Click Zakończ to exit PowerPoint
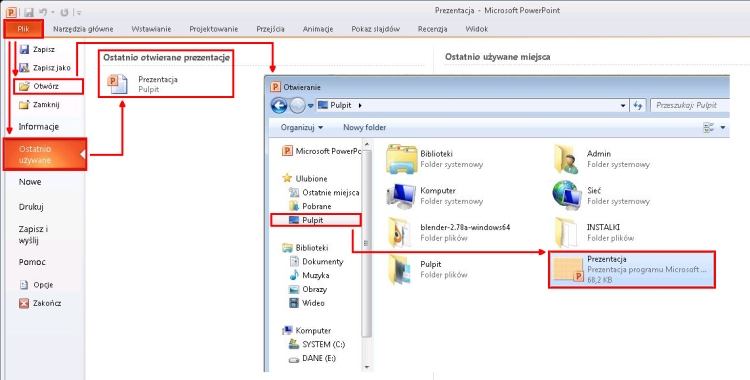The image size is (750, 380). (x=40, y=303)
